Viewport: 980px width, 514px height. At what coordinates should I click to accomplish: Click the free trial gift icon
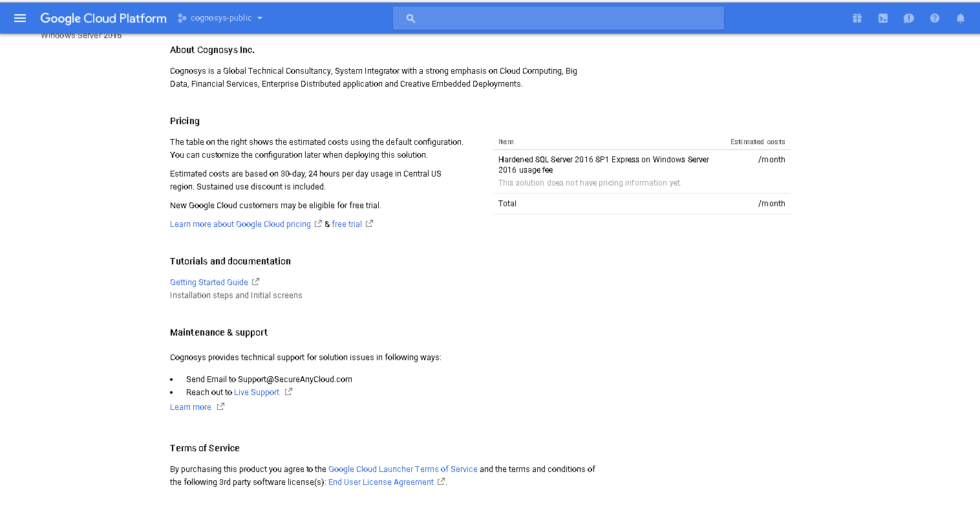pos(857,18)
